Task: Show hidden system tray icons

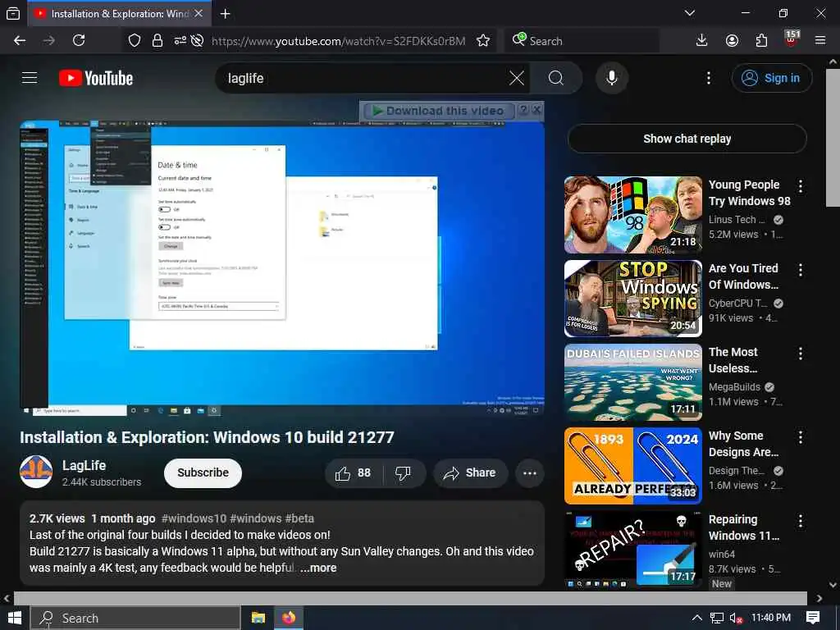Action: [x=697, y=618]
